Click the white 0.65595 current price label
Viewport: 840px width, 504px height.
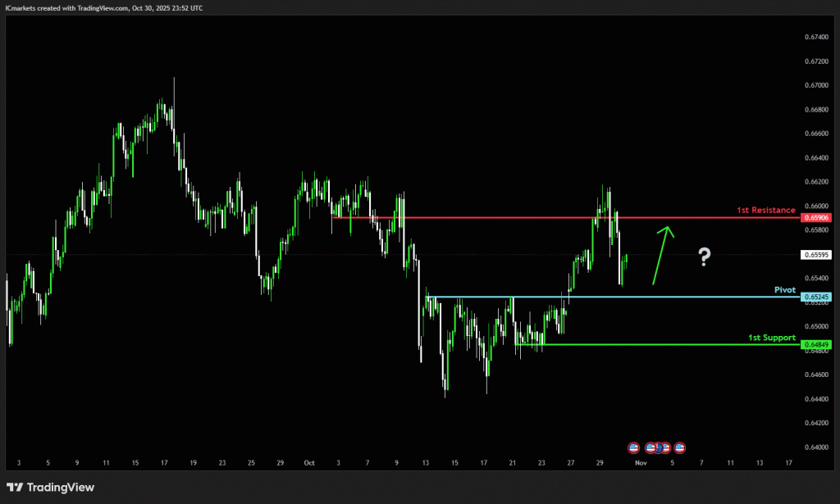817,255
